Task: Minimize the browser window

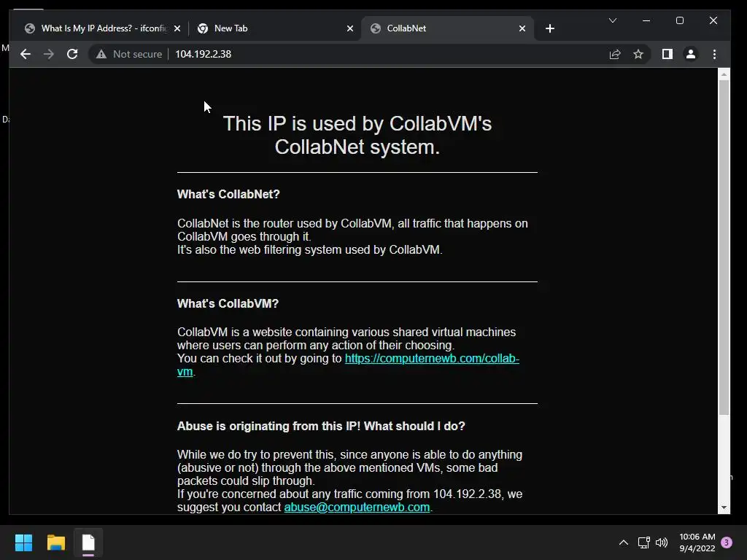Action: pos(646,20)
